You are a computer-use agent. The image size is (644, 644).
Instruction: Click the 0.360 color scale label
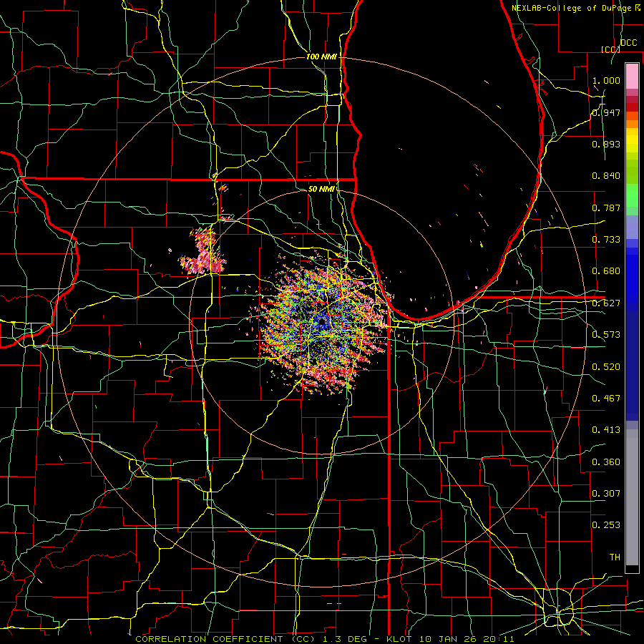[x=606, y=462]
